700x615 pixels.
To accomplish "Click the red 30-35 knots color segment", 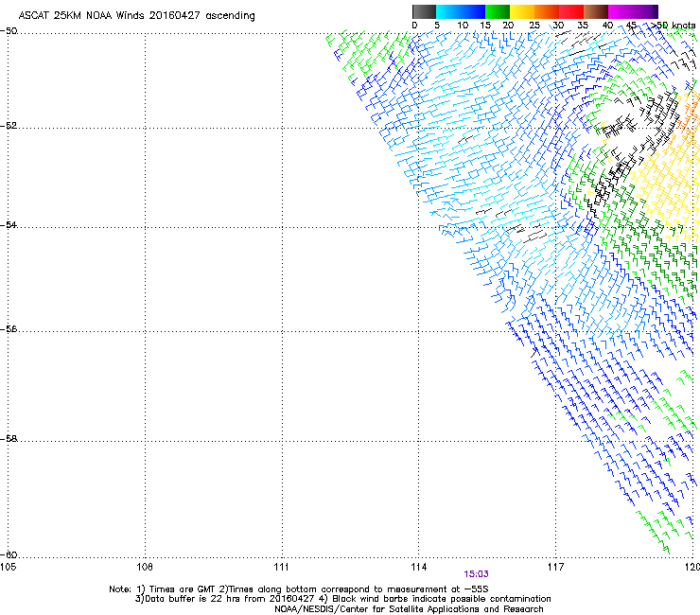I will tap(571, 11).
